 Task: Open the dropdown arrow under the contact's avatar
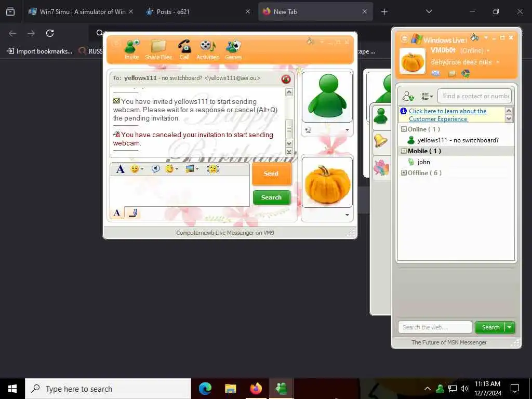tap(347, 130)
